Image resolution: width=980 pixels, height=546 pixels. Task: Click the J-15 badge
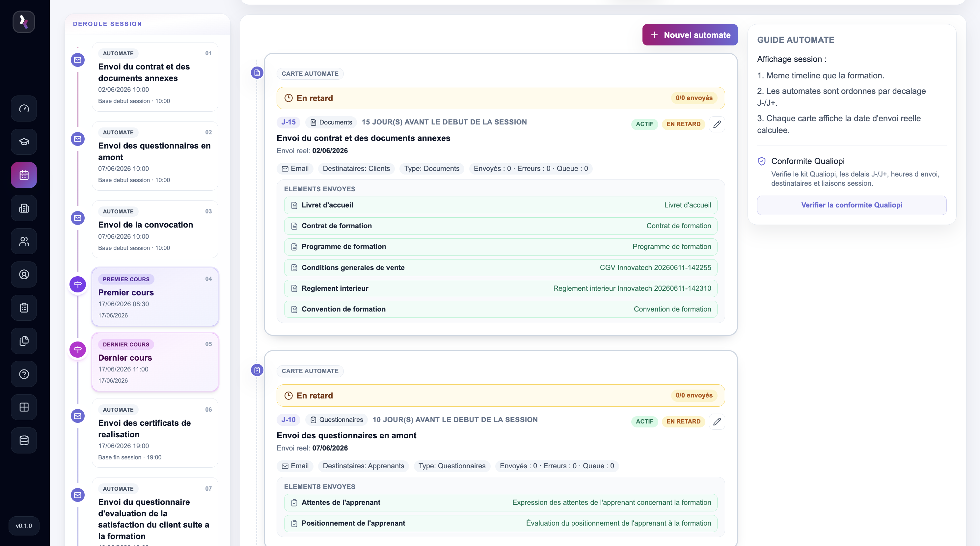[288, 122]
